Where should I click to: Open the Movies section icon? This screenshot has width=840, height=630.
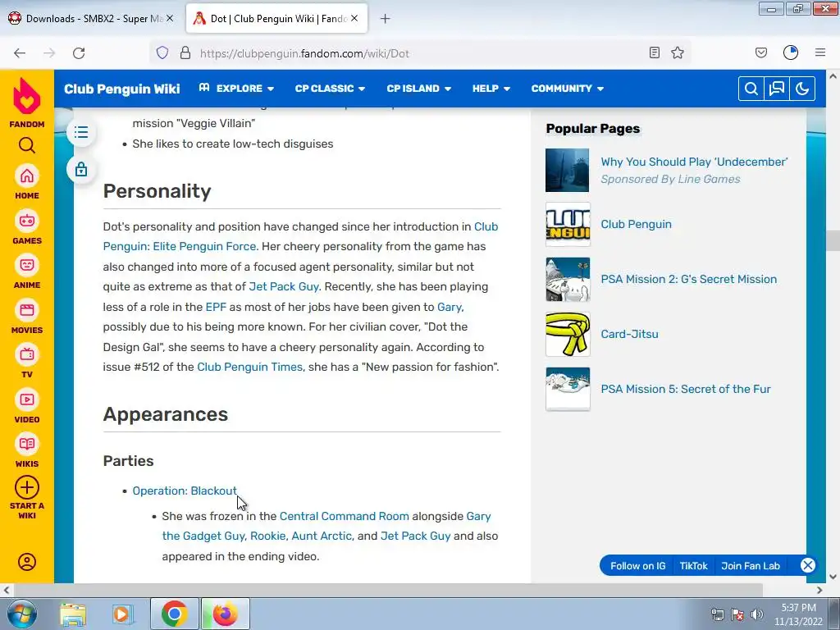click(x=27, y=310)
